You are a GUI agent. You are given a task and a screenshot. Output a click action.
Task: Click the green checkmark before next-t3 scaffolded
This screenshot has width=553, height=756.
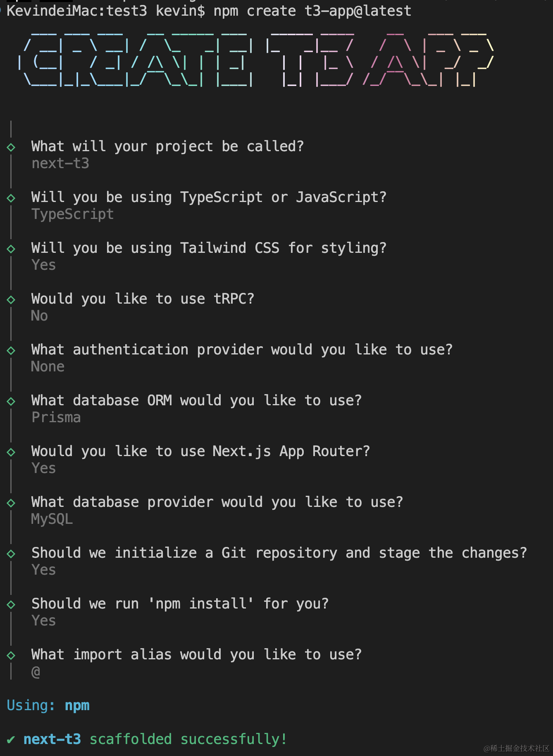(11, 739)
